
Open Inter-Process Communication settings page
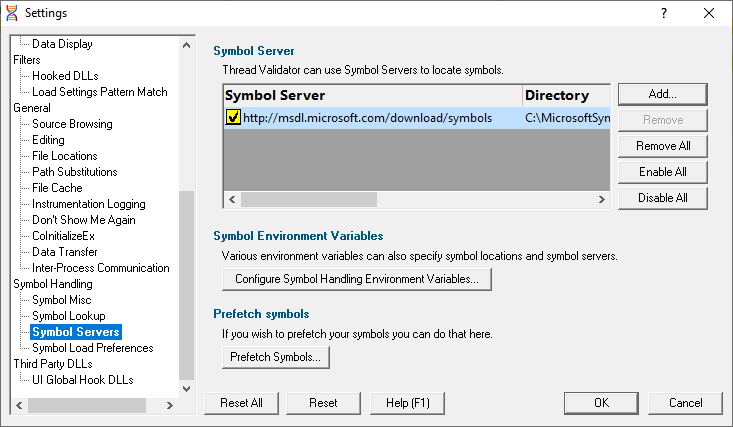click(101, 268)
